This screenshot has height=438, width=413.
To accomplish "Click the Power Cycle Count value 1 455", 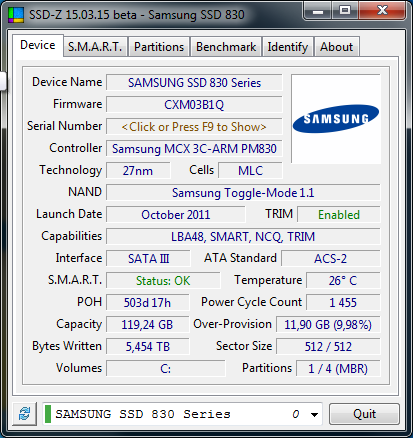I will point(343,303).
